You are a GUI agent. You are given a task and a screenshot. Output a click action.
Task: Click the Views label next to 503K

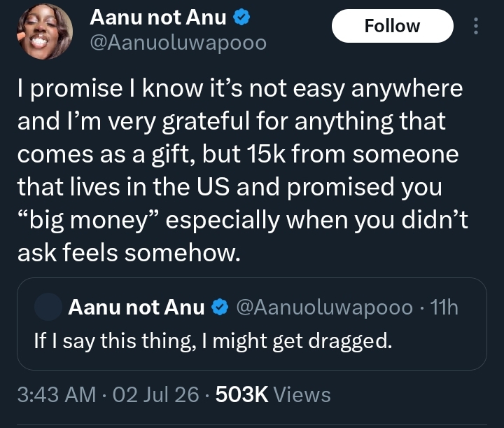click(x=302, y=394)
